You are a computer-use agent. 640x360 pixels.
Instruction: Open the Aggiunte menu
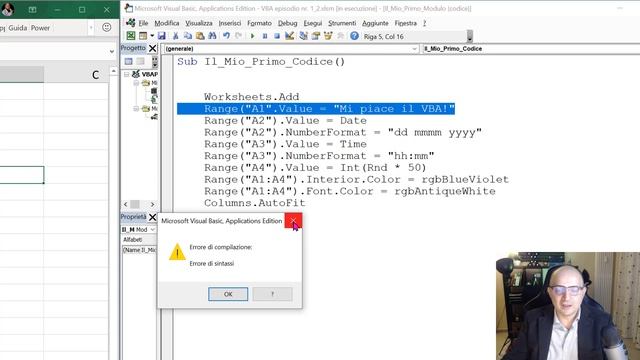click(x=375, y=23)
